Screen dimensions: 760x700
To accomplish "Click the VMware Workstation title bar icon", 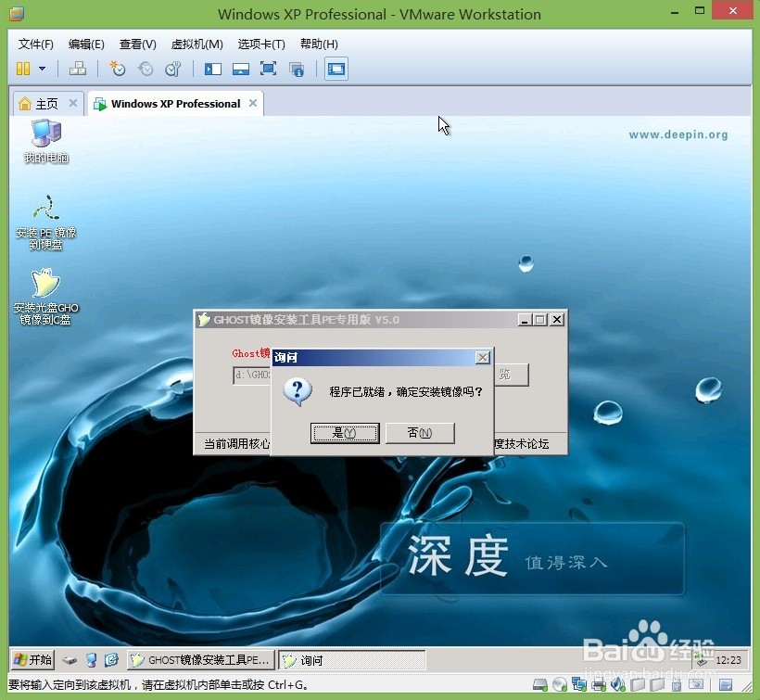I will click(x=17, y=14).
